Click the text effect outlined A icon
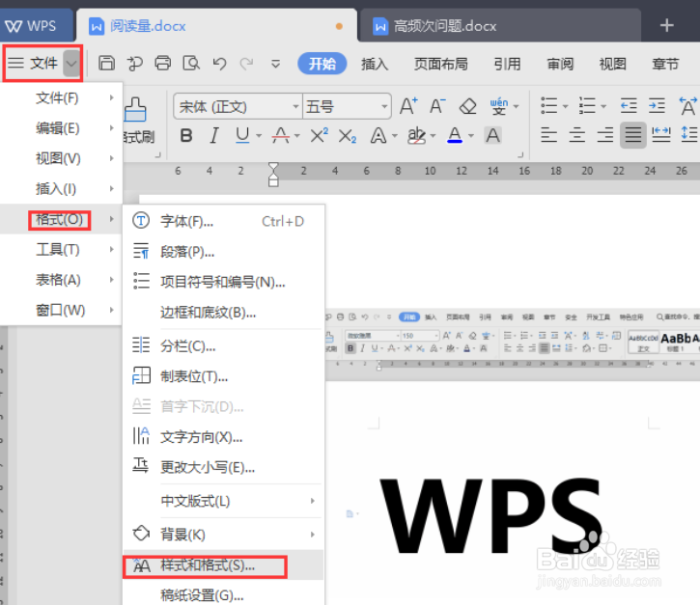 pos(378,135)
